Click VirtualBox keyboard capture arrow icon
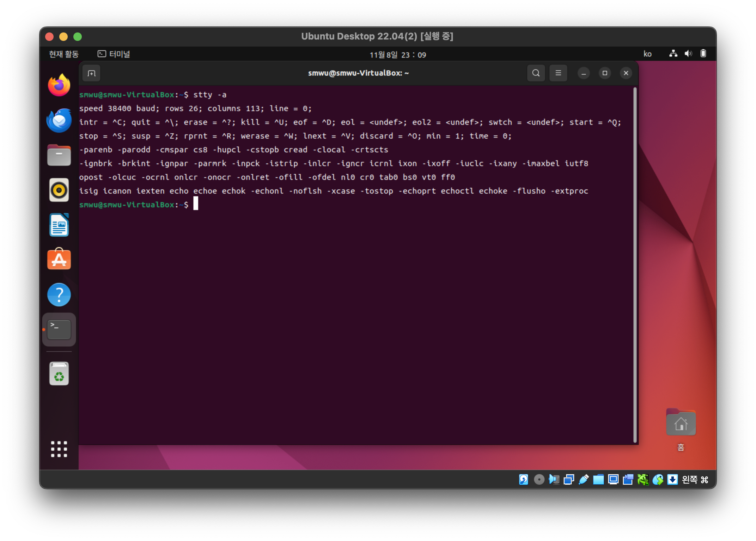This screenshot has width=756, height=541. (672, 479)
